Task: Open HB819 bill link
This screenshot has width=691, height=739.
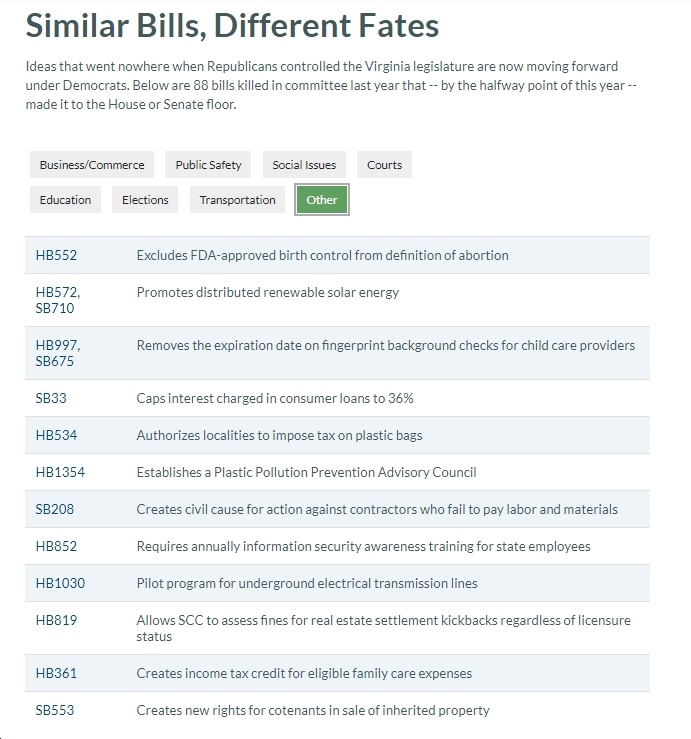Action: [56, 620]
